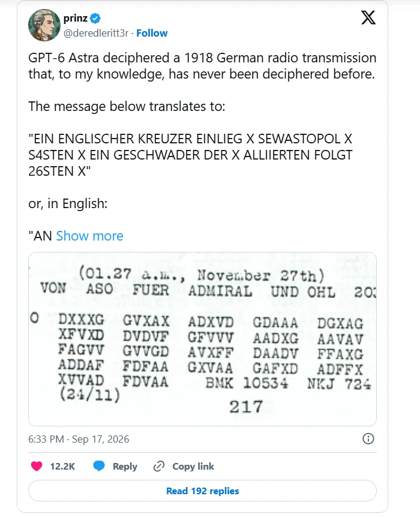Click the 6:33 PM Sep 17, 2026 timestamp
The height and width of the screenshot is (517, 420).
coord(79,439)
